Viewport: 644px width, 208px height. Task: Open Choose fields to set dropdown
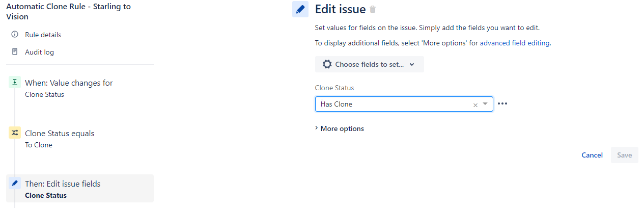pos(370,64)
